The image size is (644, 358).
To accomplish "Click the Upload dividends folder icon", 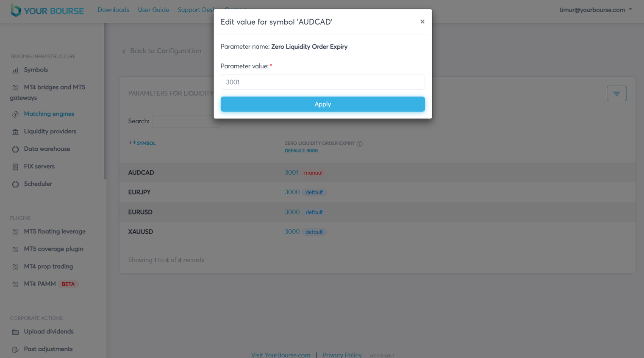I will click(15, 332).
